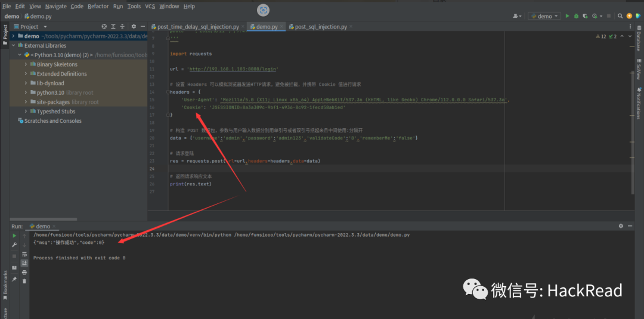Screen dimensions: 644x319
Task: Click the profile run icon in toolbar
Action: click(x=595, y=16)
